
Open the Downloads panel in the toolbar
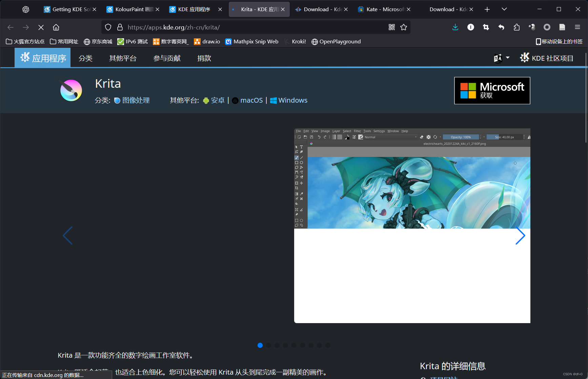pos(455,27)
